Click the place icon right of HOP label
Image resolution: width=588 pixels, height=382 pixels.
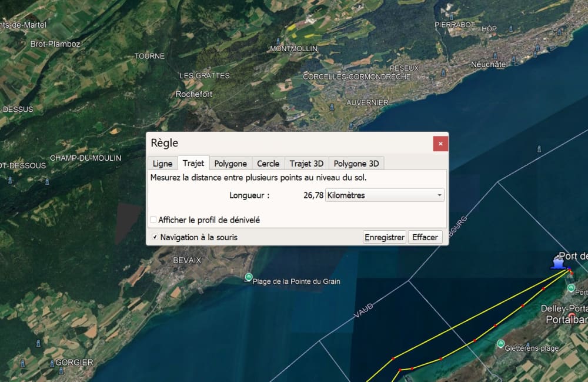[x=510, y=28]
